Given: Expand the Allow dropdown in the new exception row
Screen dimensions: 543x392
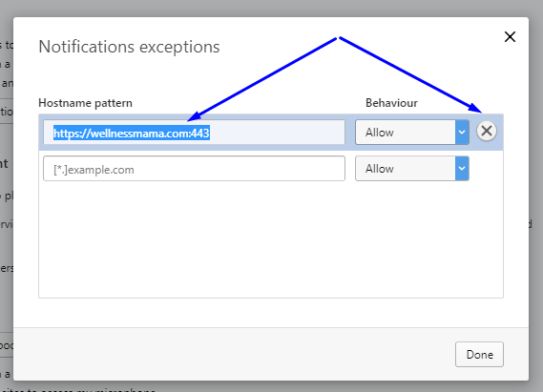Looking at the screenshot, I should pyautogui.click(x=412, y=169).
